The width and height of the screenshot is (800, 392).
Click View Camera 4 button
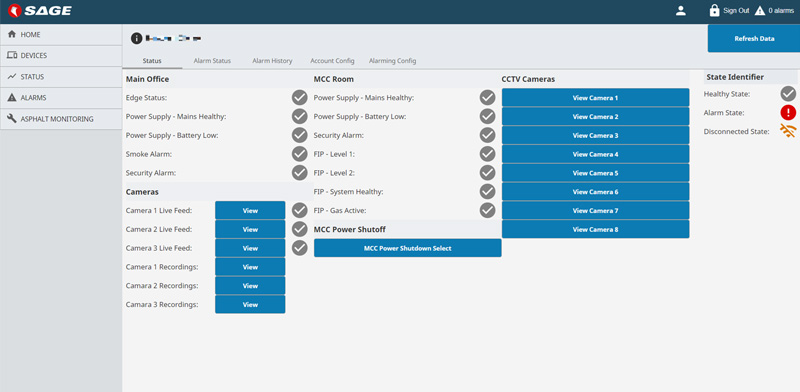595,154
